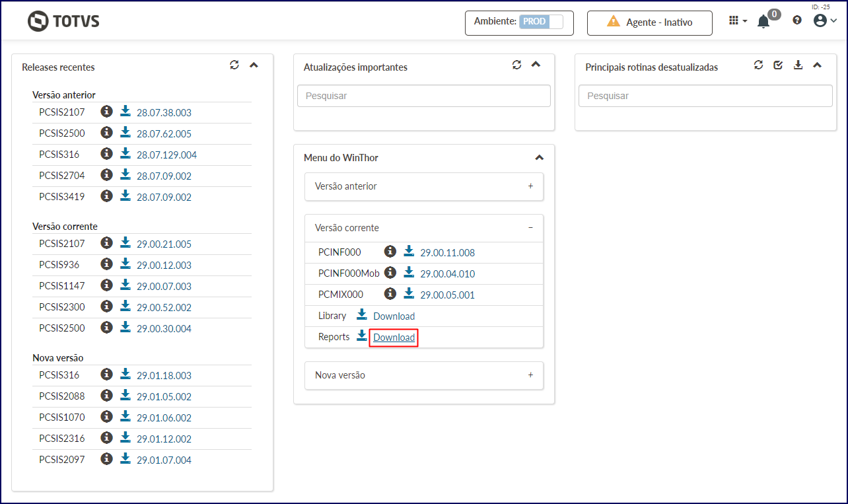Viewport: 848px width, 504px height.
Task: Click the TOTVS logo
Action: click(63, 21)
